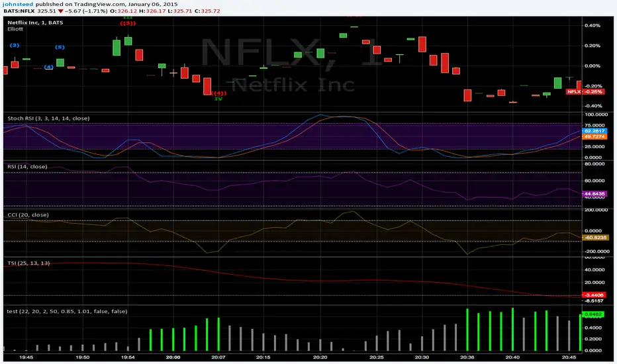Click the 0.40% price axis label
This screenshot has height=364, width=617.
pos(593,26)
